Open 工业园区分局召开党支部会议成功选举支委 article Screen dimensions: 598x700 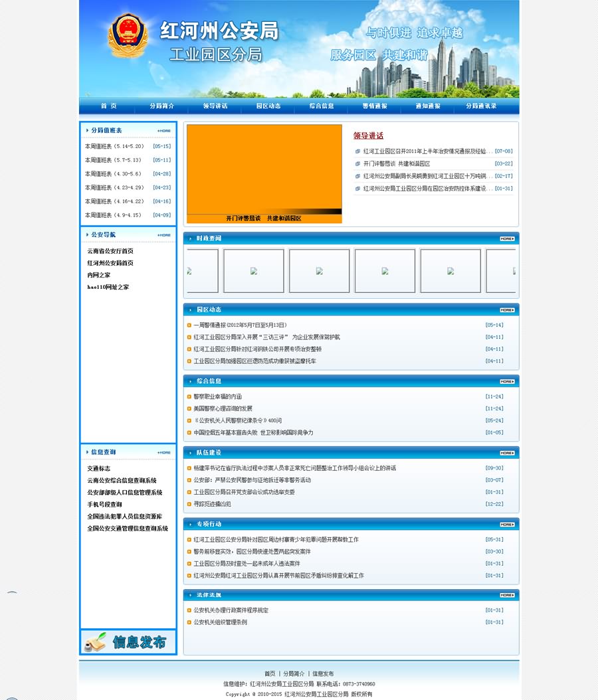(245, 492)
